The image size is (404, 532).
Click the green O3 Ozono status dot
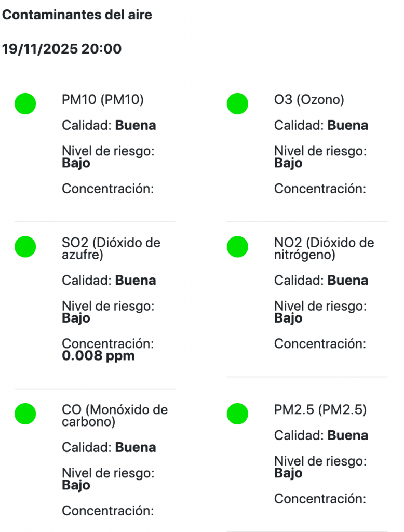pos(237,103)
